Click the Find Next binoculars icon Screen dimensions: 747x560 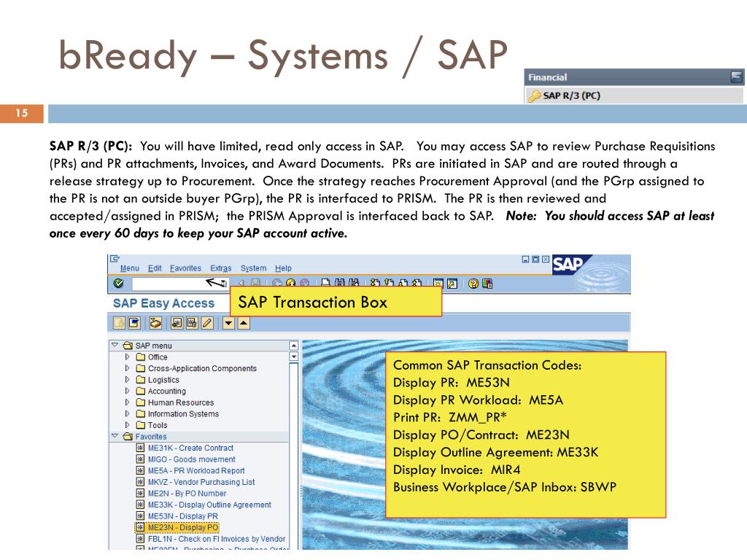tap(354, 284)
